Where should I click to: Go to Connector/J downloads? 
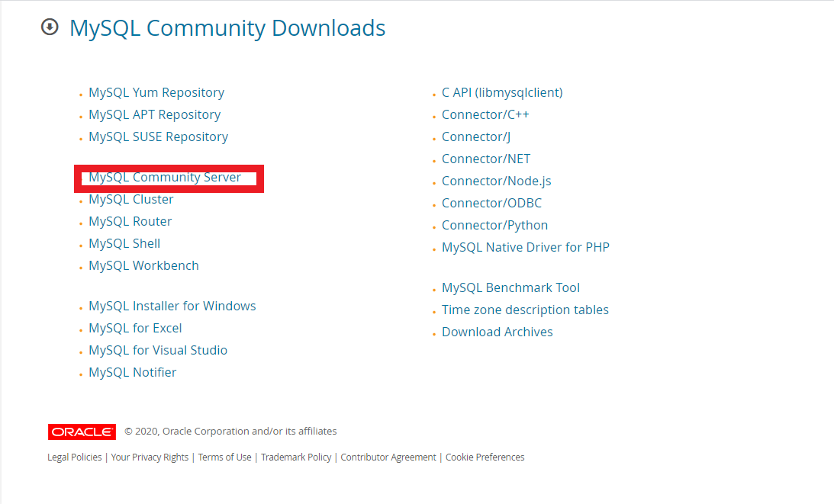click(476, 137)
